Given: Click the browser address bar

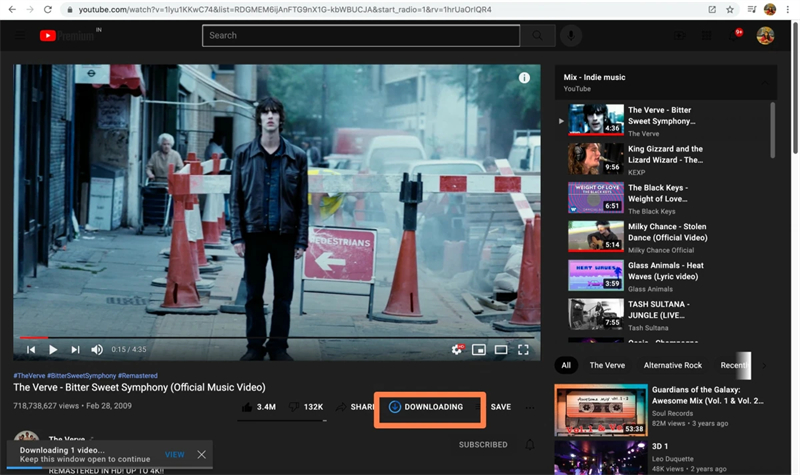Looking at the screenshot, I should [x=381, y=9].
